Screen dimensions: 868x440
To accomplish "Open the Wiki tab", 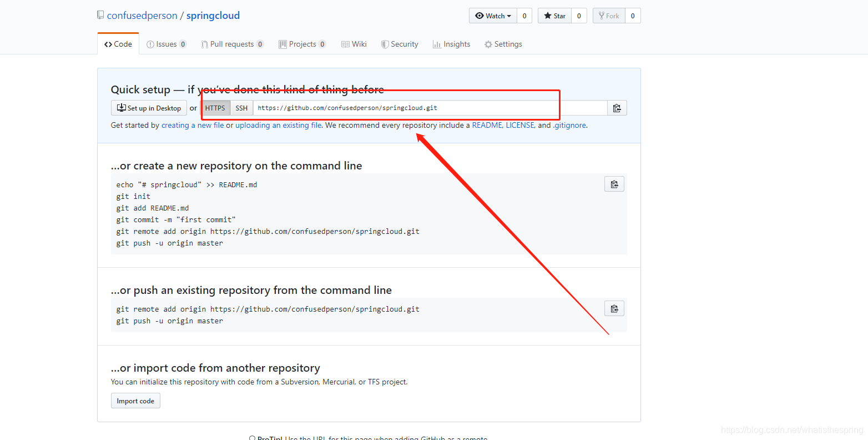I will (x=354, y=44).
